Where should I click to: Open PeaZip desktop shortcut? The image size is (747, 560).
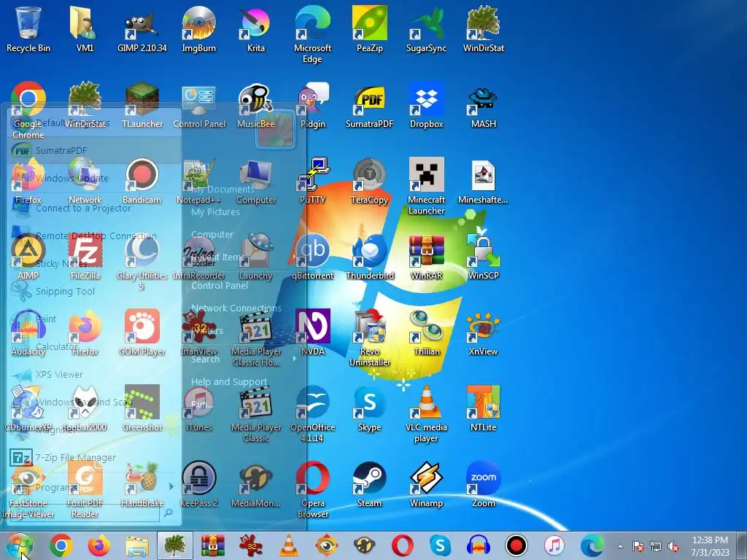coord(370,28)
